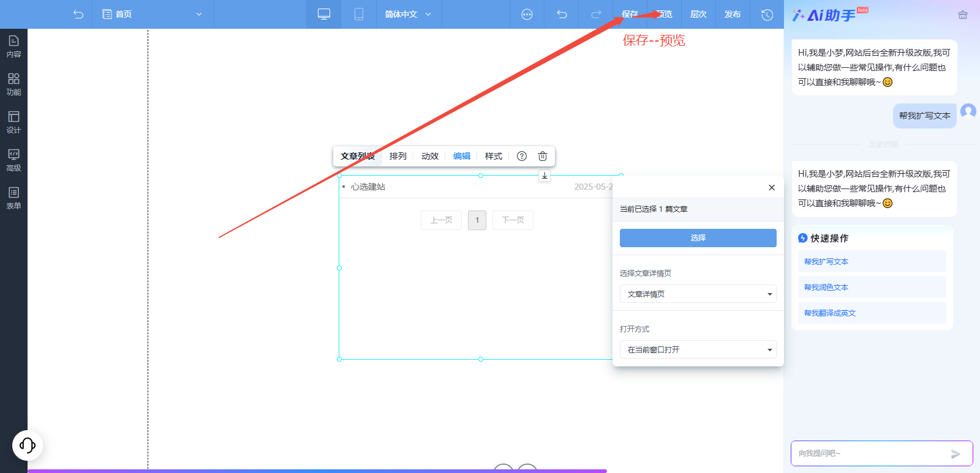Click the blue 选择 button
The width and height of the screenshot is (980, 473).
tap(698, 238)
